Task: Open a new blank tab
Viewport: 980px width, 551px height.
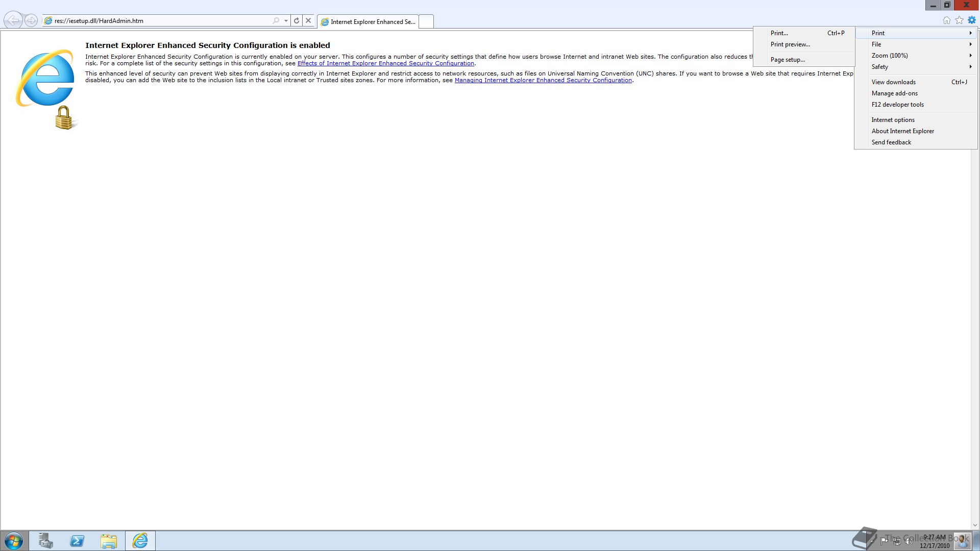Action: pyautogui.click(x=426, y=21)
